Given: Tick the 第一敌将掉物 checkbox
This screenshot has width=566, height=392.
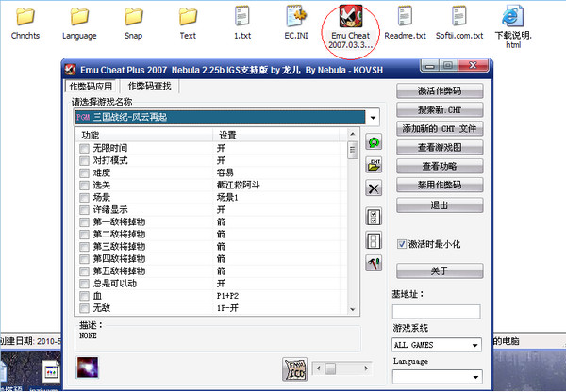Looking at the screenshot, I should [85, 222].
